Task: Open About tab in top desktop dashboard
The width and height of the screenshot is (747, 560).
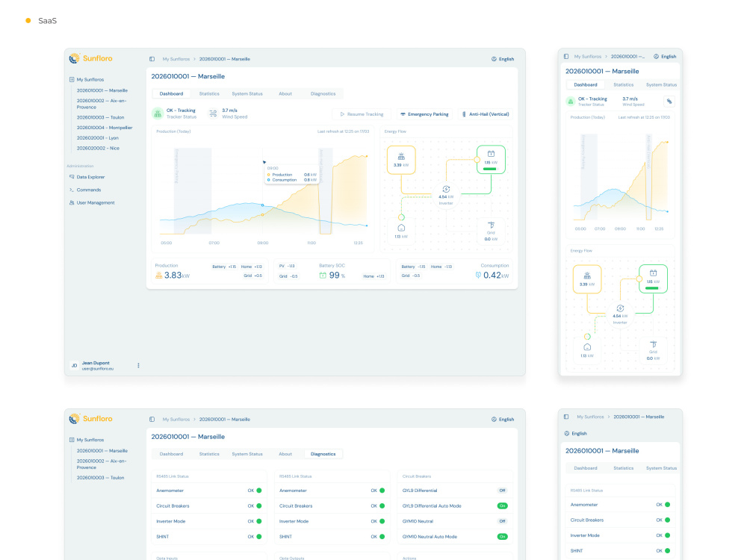Action: coord(285,94)
